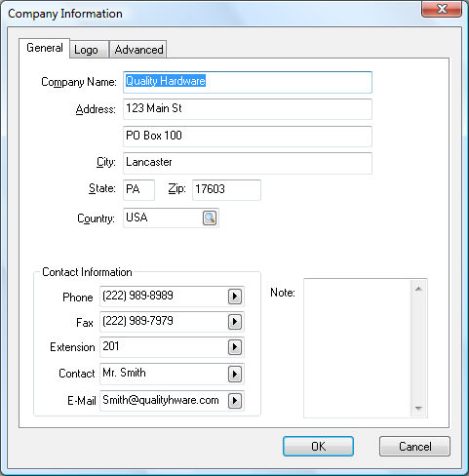The height and width of the screenshot is (476, 469).
Task: Click the Note scrollbar down arrow
Action: [418, 408]
